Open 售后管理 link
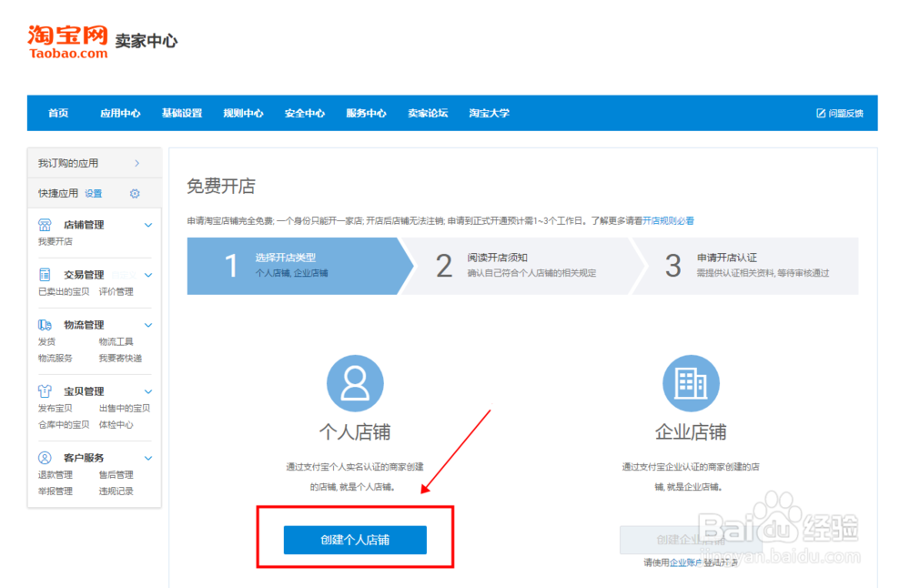The width and height of the screenshot is (910, 588). [116, 474]
